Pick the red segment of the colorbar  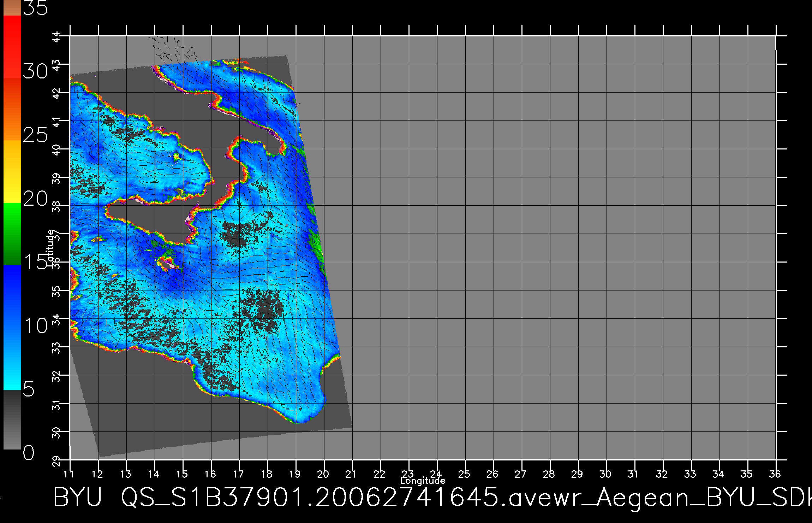tap(12, 47)
